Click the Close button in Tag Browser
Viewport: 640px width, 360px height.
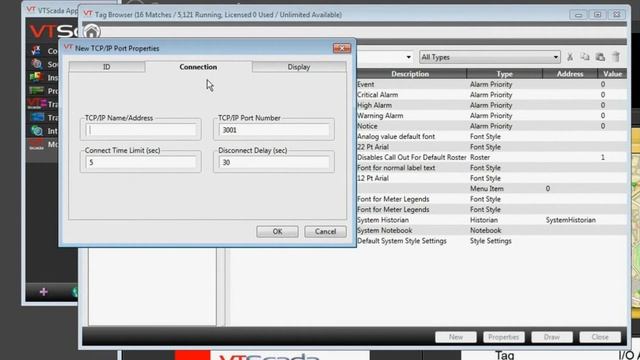(x=600, y=337)
